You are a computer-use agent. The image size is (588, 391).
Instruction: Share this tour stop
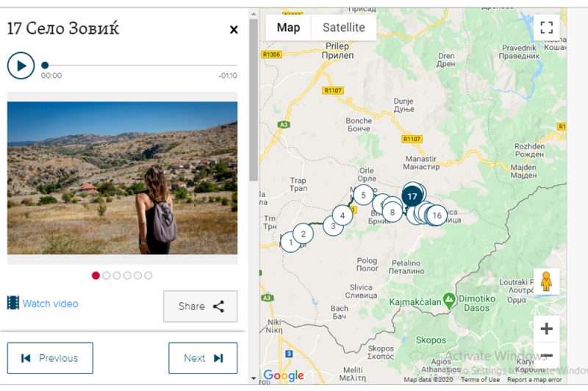[x=200, y=306]
